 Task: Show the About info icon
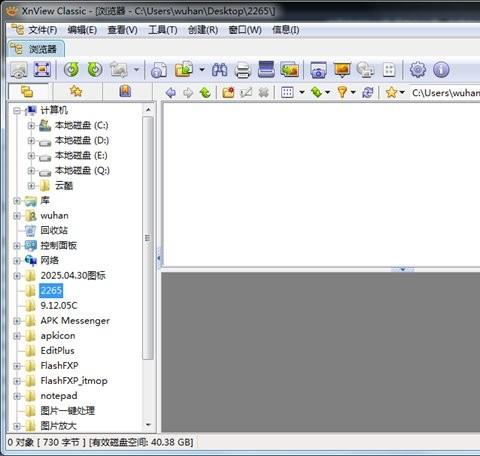441,70
